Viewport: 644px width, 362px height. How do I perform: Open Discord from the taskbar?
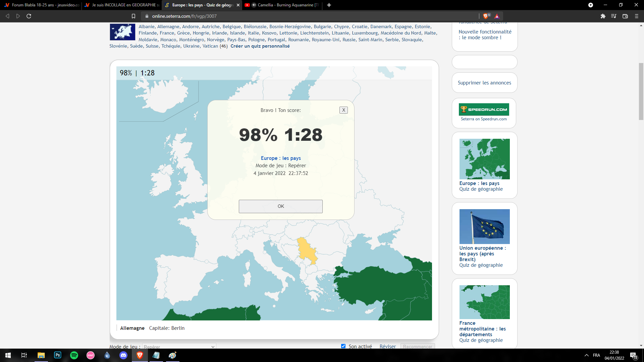(123, 355)
